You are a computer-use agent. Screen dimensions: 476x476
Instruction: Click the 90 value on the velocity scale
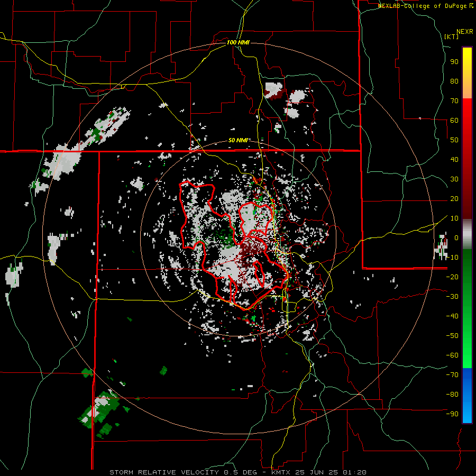(454, 62)
